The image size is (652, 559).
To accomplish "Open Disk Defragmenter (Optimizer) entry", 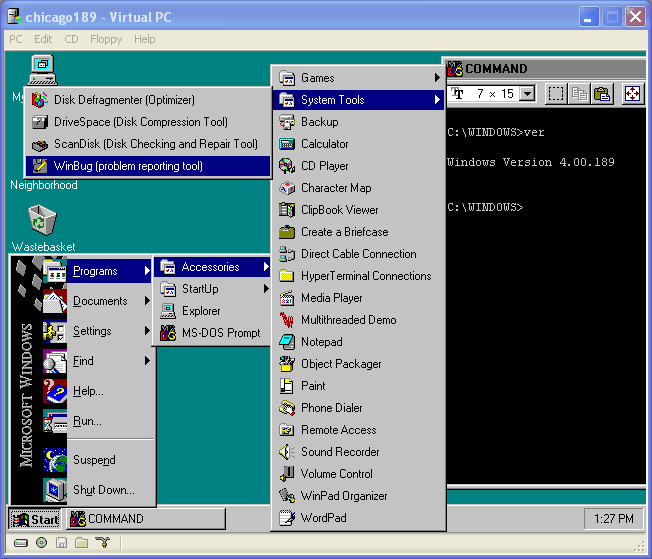I will [x=148, y=100].
